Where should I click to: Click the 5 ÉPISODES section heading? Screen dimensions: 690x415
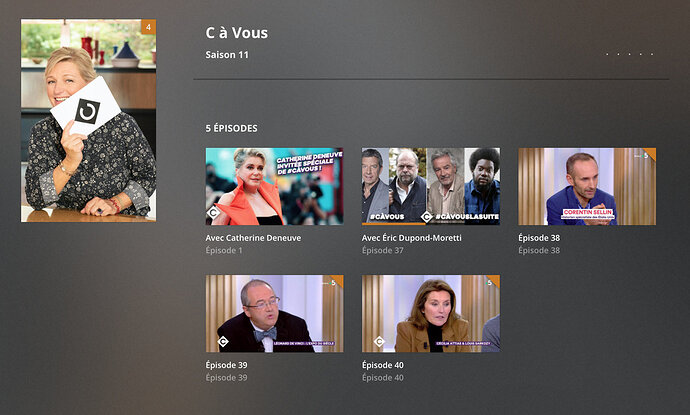pos(231,129)
